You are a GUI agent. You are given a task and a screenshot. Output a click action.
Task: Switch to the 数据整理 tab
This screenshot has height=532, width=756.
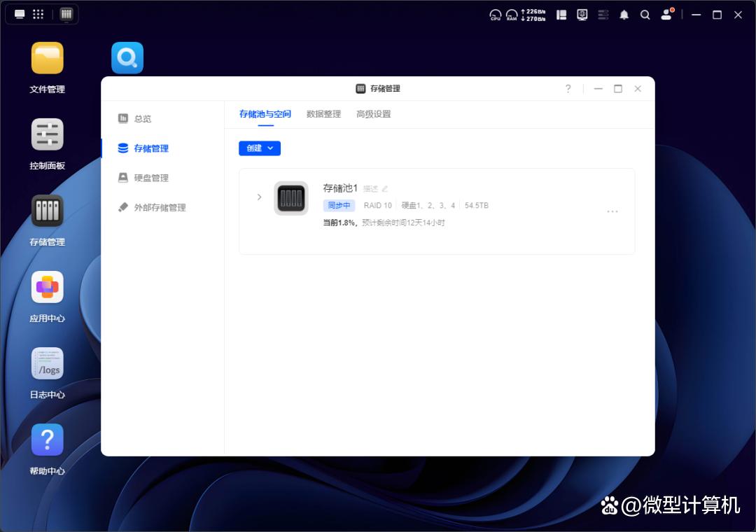tap(323, 114)
